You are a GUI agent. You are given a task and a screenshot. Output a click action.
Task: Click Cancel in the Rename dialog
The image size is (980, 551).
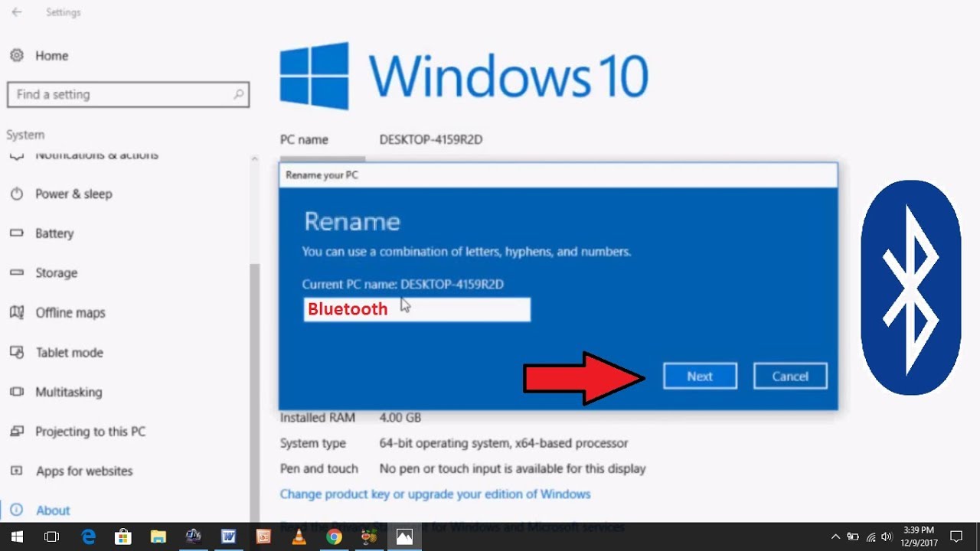point(790,376)
